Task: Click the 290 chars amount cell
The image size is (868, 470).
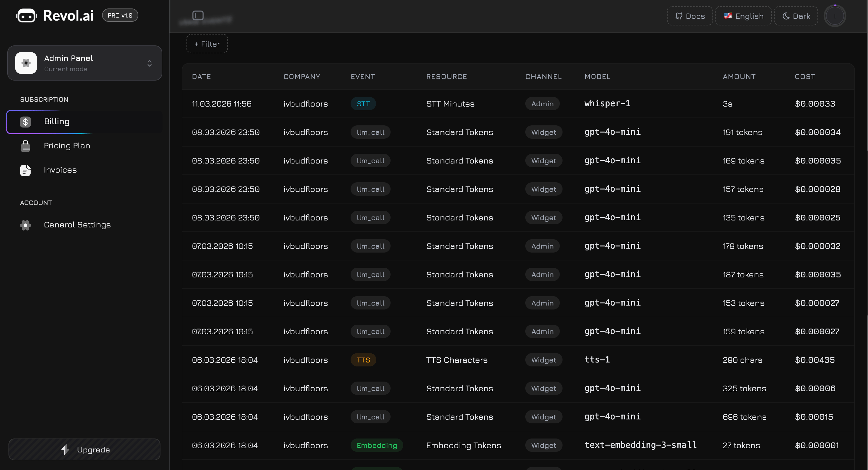Action: (742, 360)
